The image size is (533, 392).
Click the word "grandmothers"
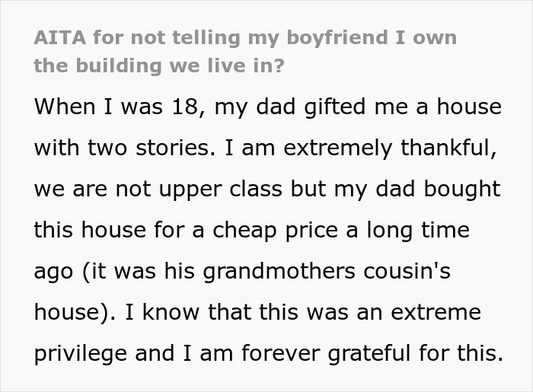click(x=287, y=271)
